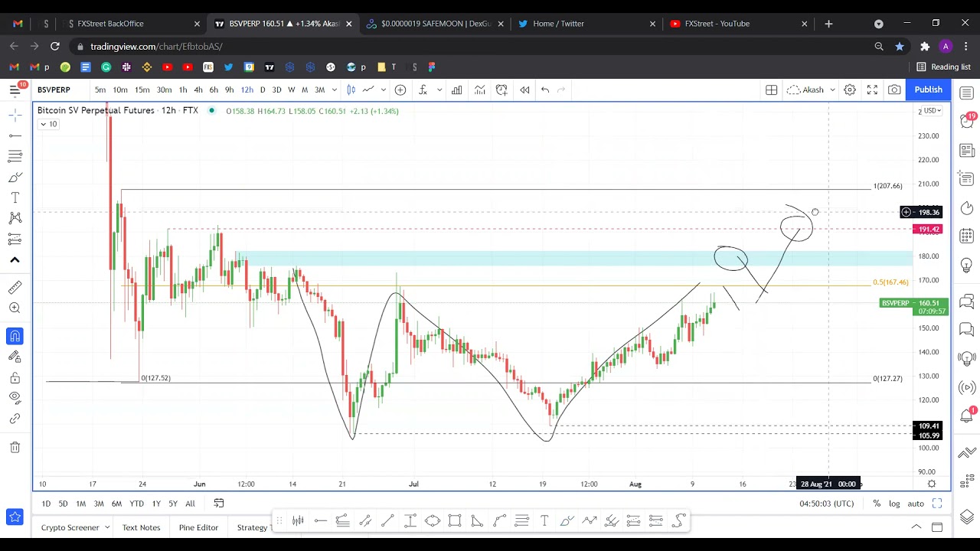This screenshot has height=551, width=980.
Task: Toggle percent scale on price axis
Action: (877, 504)
